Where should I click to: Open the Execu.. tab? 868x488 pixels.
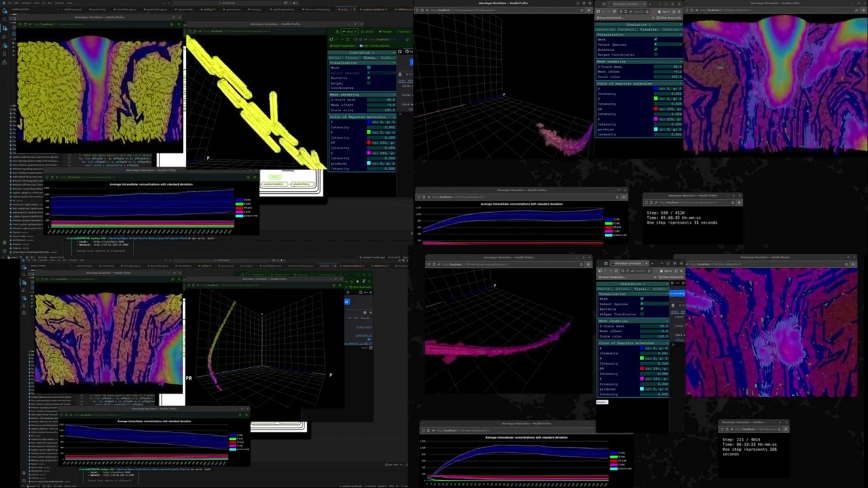tap(336, 58)
